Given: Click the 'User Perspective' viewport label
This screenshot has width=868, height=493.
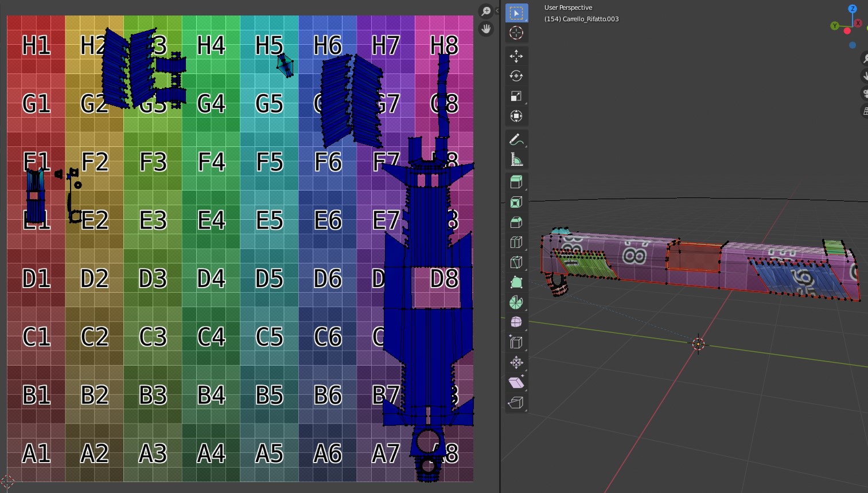Looking at the screenshot, I should tap(568, 7).
